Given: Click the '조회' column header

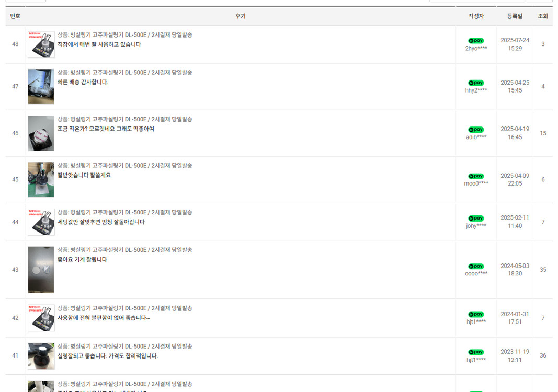Looking at the screenshot, I should 543,16.
